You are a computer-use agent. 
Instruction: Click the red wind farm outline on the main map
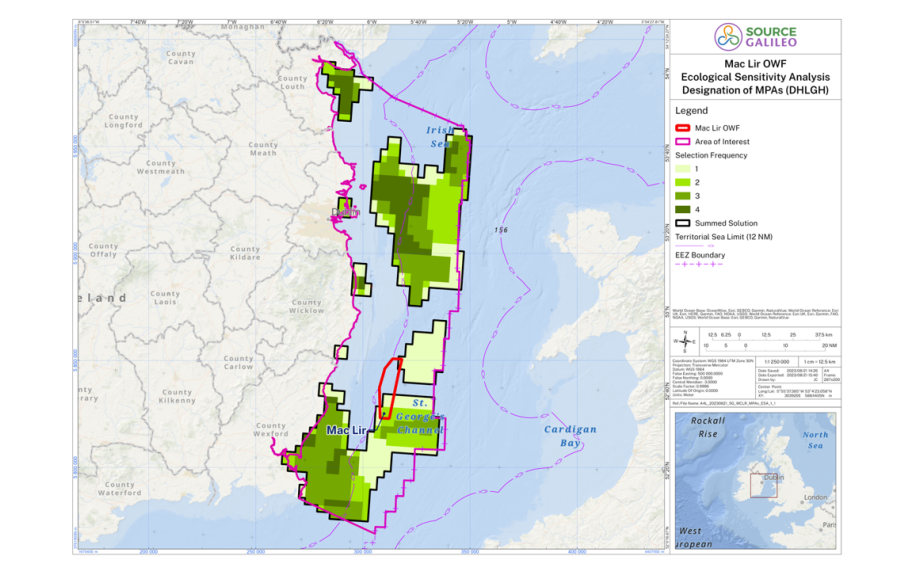point(390,388)
